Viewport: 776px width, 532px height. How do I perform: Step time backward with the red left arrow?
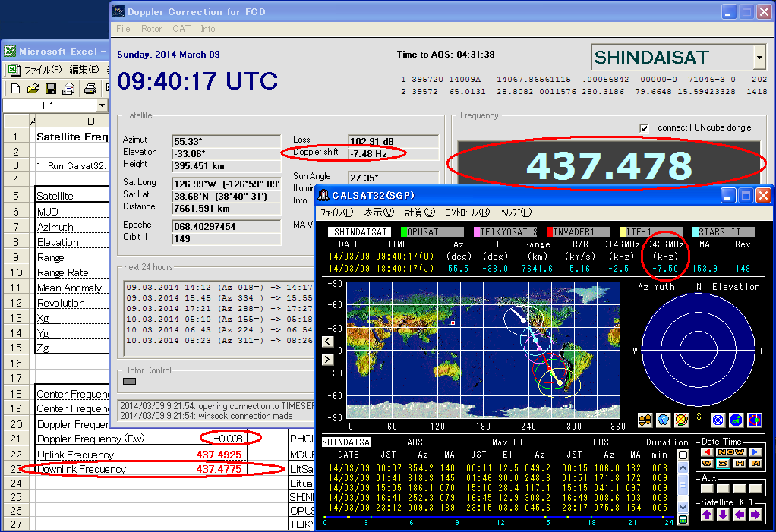(x=707, y=452)
